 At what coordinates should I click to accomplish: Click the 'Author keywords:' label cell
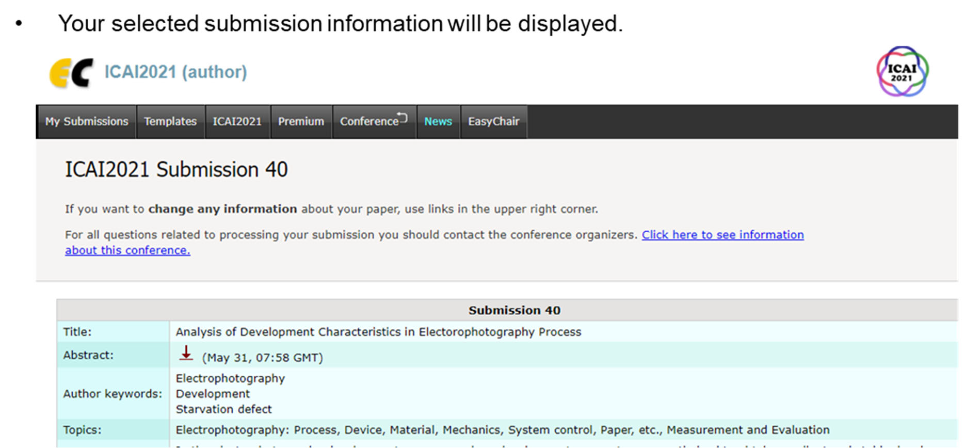[x=113, y=394]
